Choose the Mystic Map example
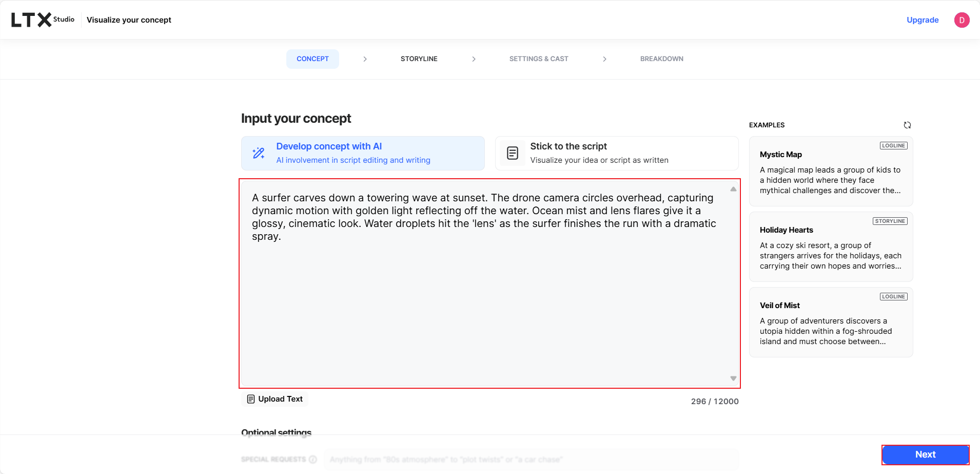 [x=831, y=172]
